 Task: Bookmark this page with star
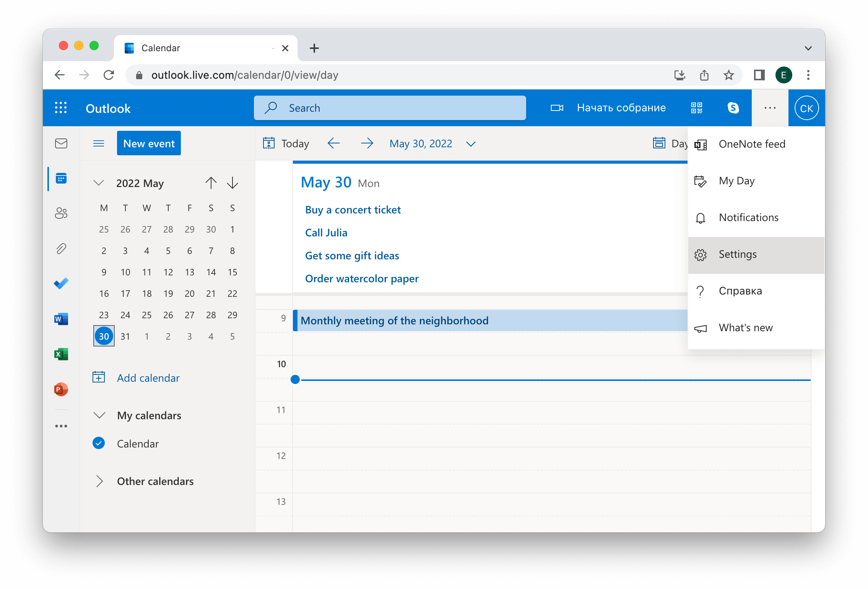point(729,75)
